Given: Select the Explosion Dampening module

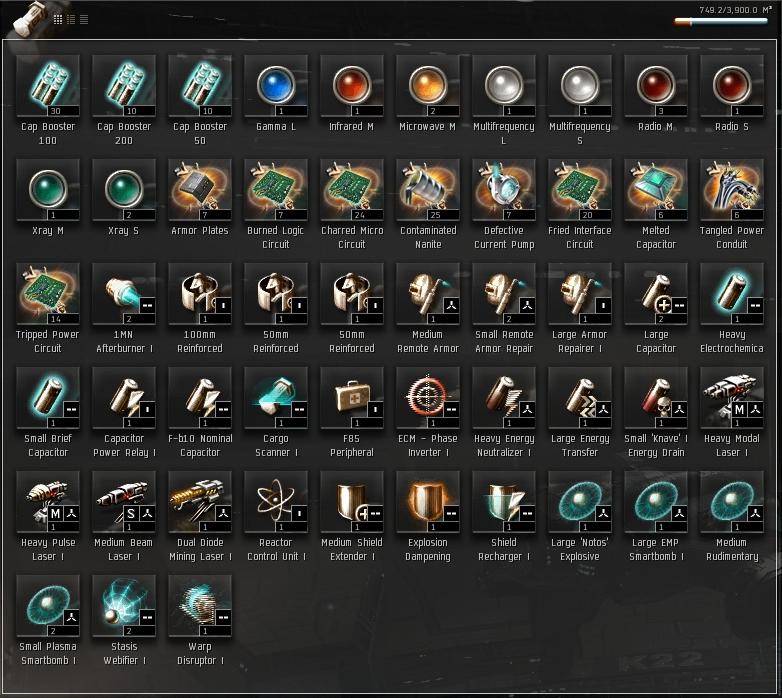Looking at the screenshot, I should tap(428, 502).
